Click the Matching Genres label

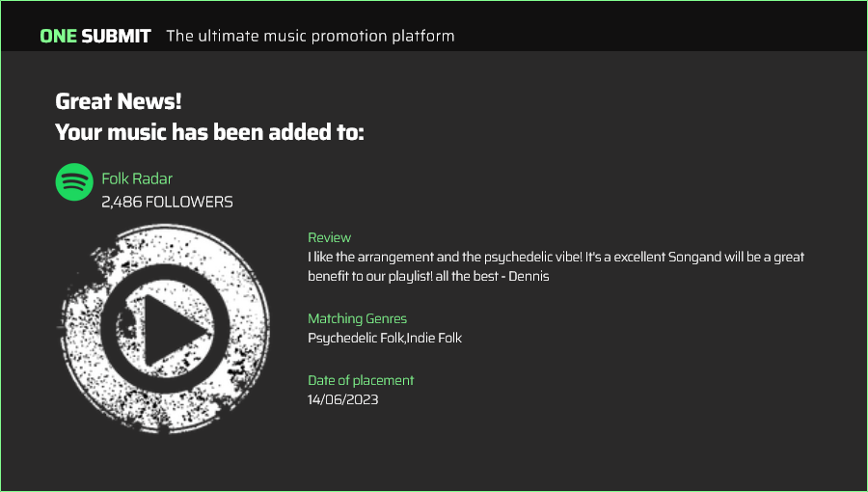click(x=357, y=318)
